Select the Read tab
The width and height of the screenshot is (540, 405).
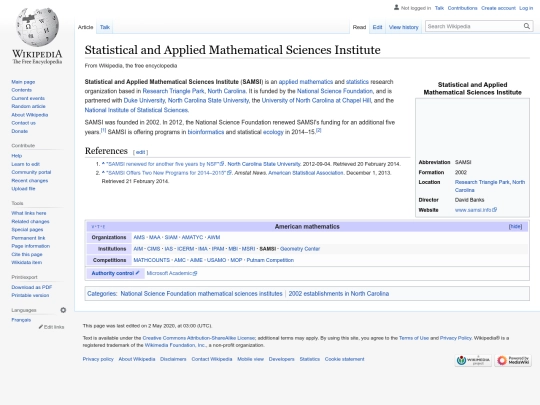coord(359,27)
